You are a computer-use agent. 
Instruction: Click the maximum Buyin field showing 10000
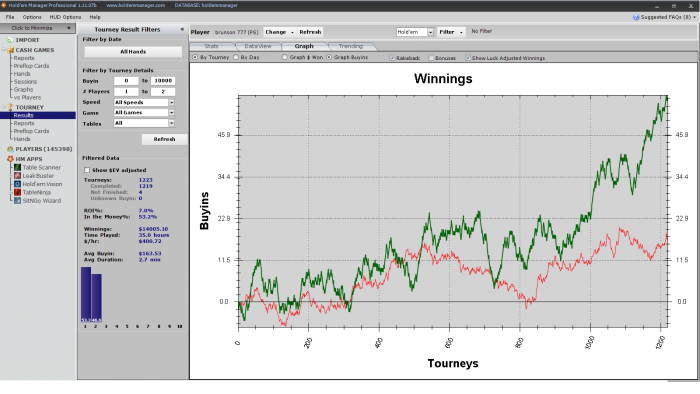click(163, 81)
